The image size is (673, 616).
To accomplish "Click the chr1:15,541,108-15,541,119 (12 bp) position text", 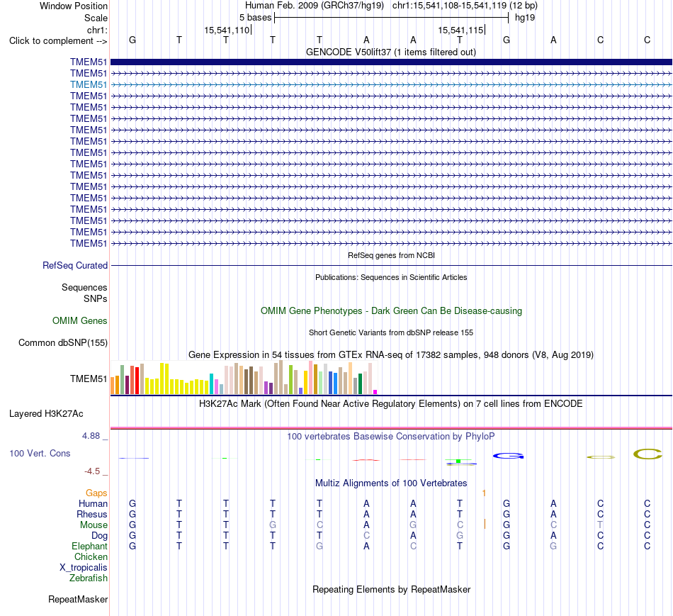I will [x=465, y=6].
